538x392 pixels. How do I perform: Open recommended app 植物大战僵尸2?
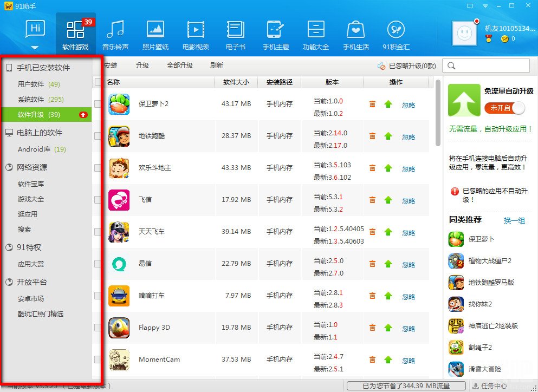[480, 261]
